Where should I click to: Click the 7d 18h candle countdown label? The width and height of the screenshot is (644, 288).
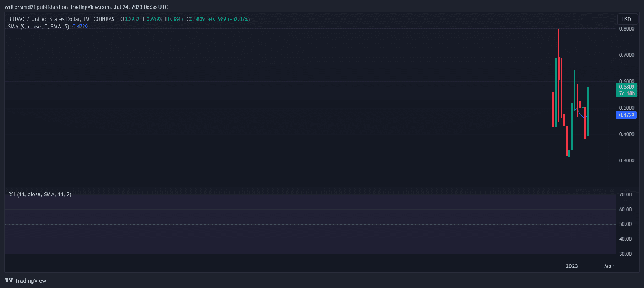627,93
